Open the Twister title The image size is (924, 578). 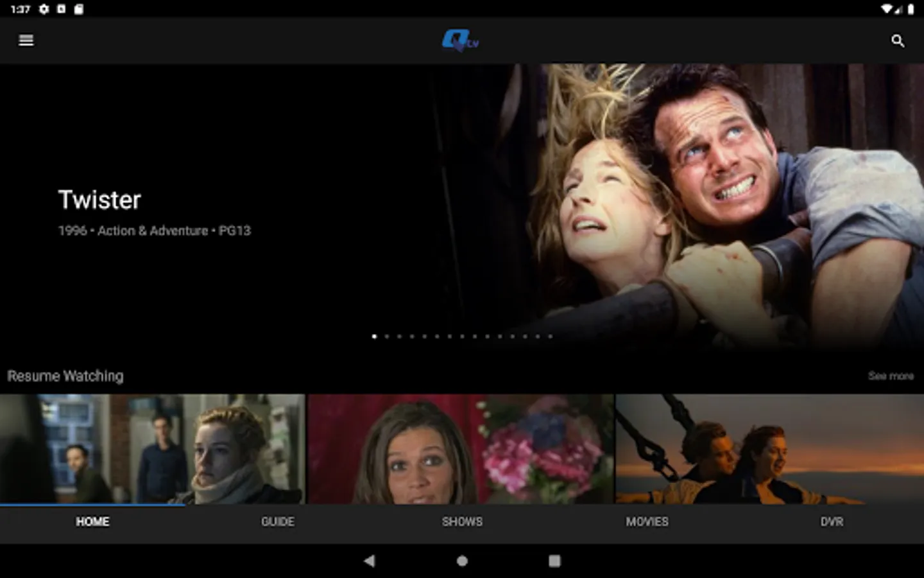click(99, 200)
